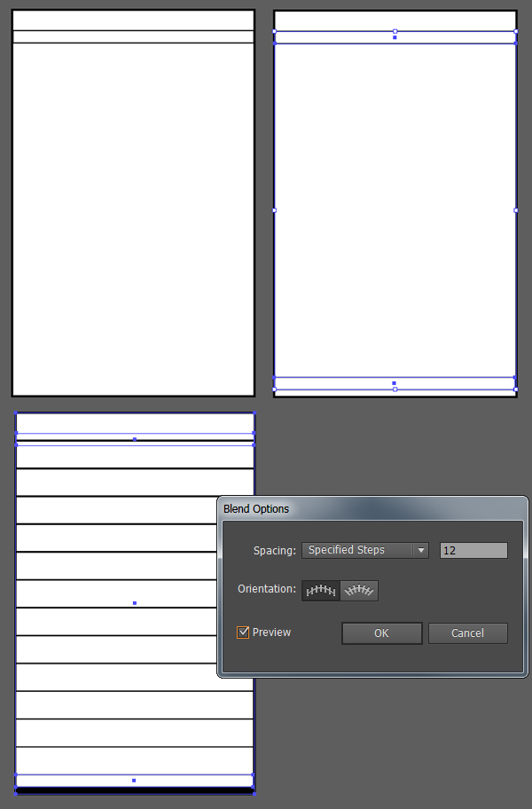Open the Spacing dropdown showing Specified Steps

(364, 550)
